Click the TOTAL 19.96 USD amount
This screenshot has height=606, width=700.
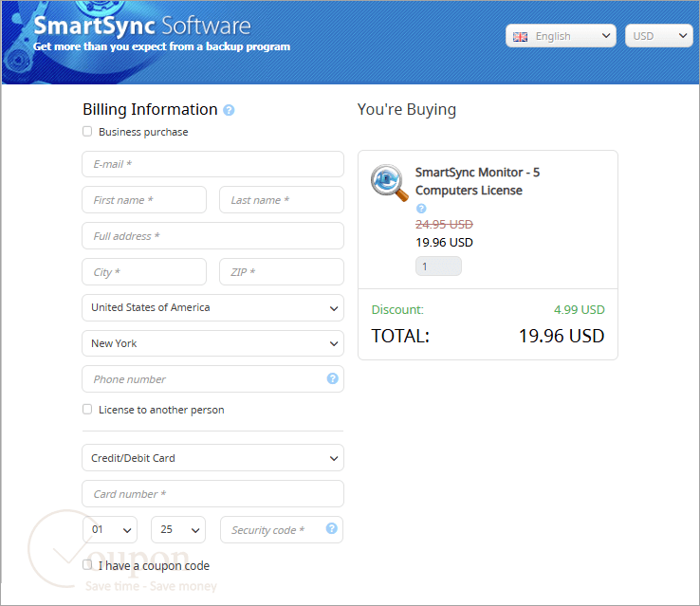click(x=562, y=336)
